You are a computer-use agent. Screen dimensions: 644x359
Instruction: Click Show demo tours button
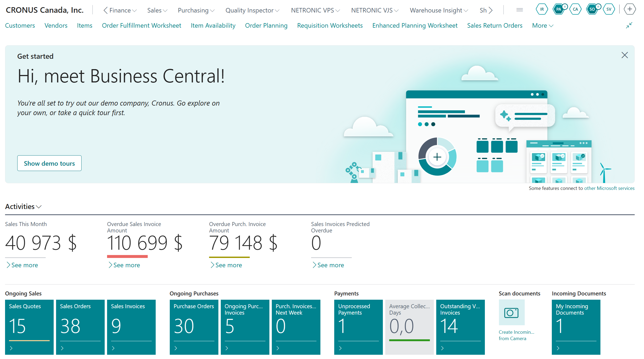point(49,163)
